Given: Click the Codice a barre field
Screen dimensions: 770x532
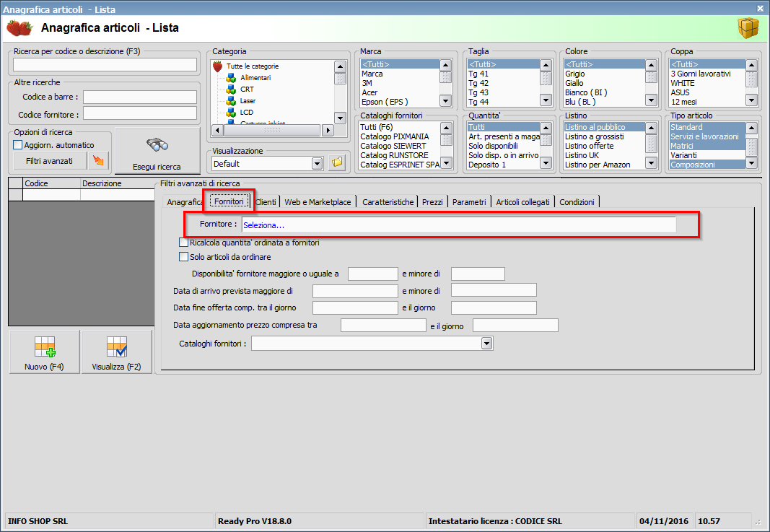Looking at the screenshot, I should pyautogui.click(x=140, y=97).
